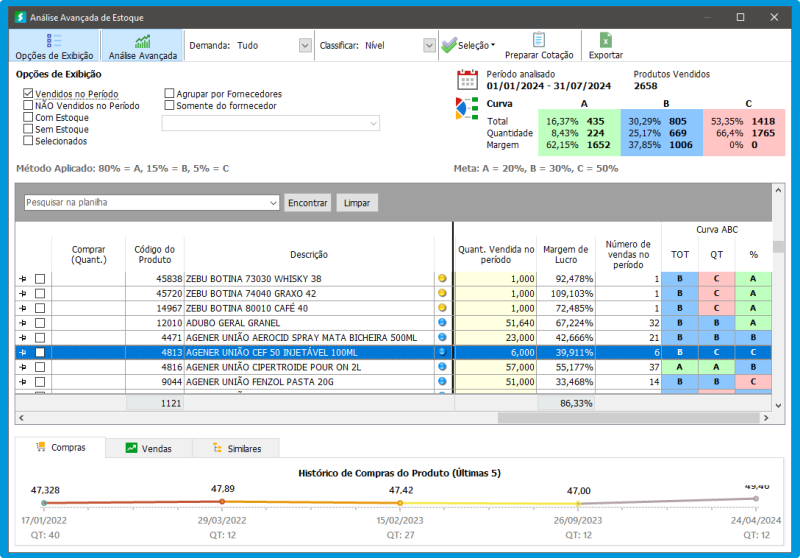800x558 pixels.
Task: Click the Opções de Exibição toolbar icon
Action: [55, 40]
